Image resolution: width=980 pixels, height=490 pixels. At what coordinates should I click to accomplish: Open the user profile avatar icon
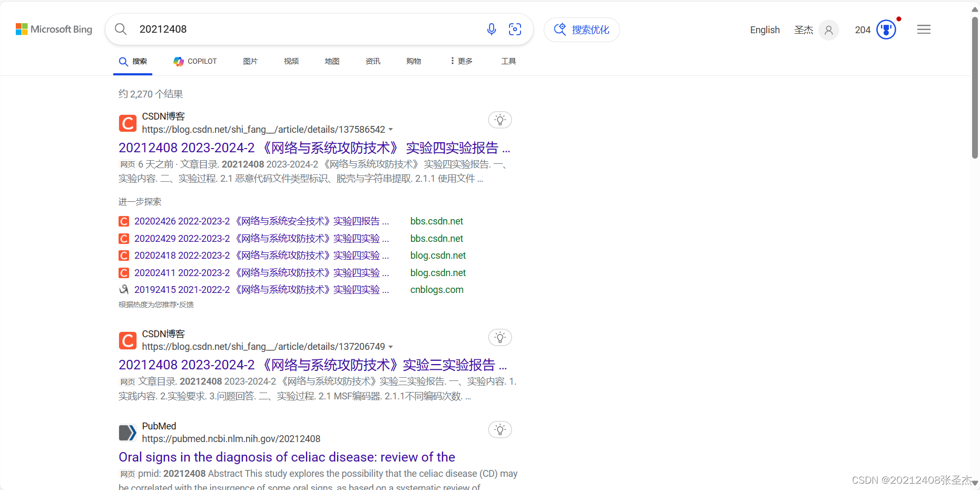coord(829,30)
